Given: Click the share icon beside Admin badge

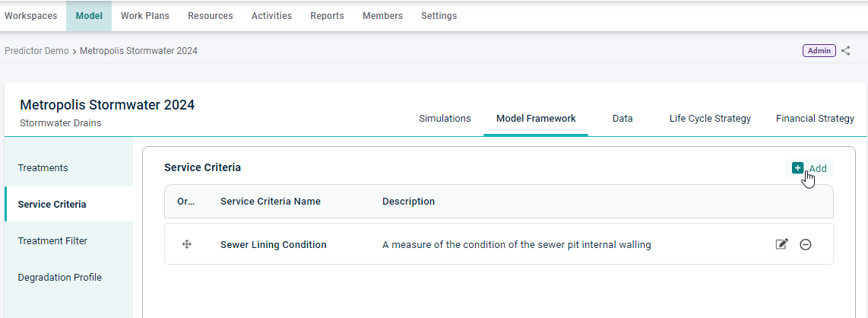Looking at the screenshot, I should click(845, 51).
